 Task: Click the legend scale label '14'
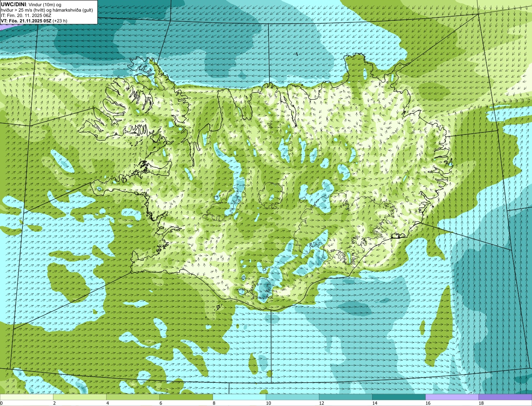375,403
